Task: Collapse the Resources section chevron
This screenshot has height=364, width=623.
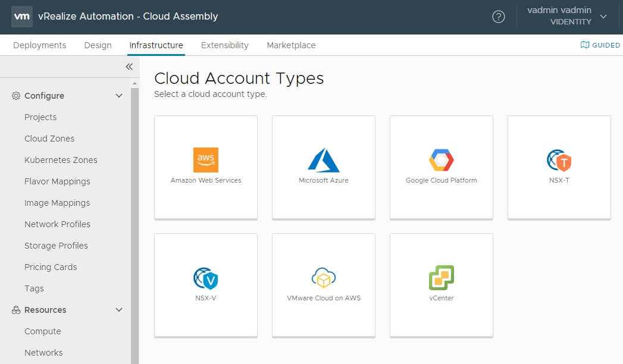Action: coord(119,310)
